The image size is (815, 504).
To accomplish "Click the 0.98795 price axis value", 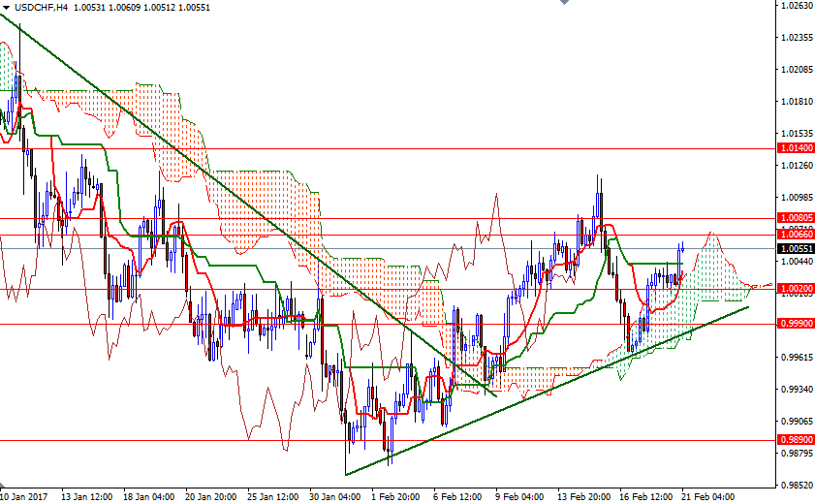I will pyautogui.click(x=797, y=453).
